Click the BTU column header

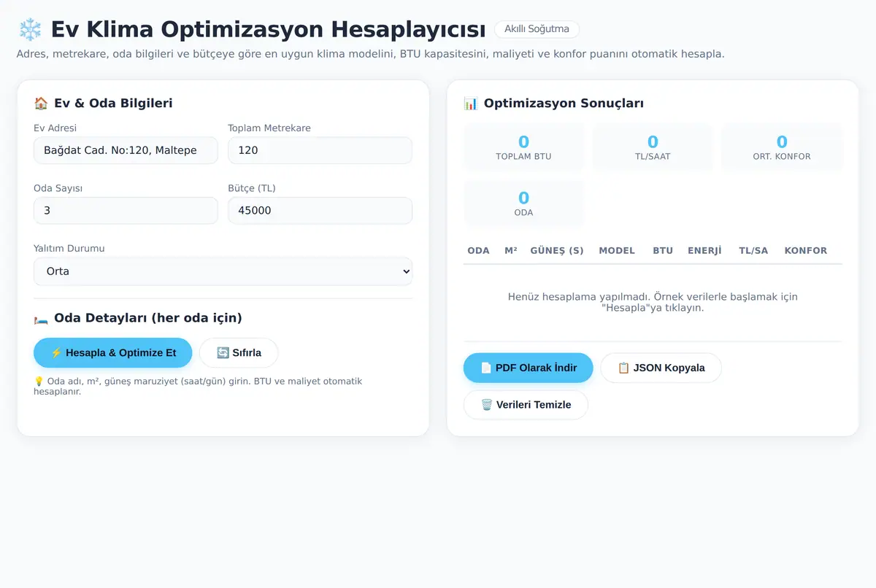point(663,250)
